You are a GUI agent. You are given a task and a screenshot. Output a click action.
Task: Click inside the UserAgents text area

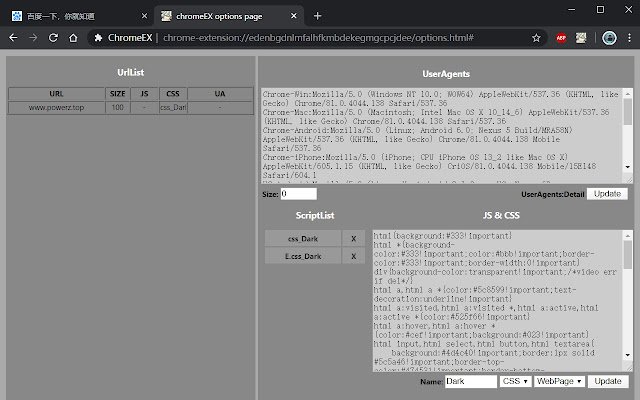pos(442,136)
